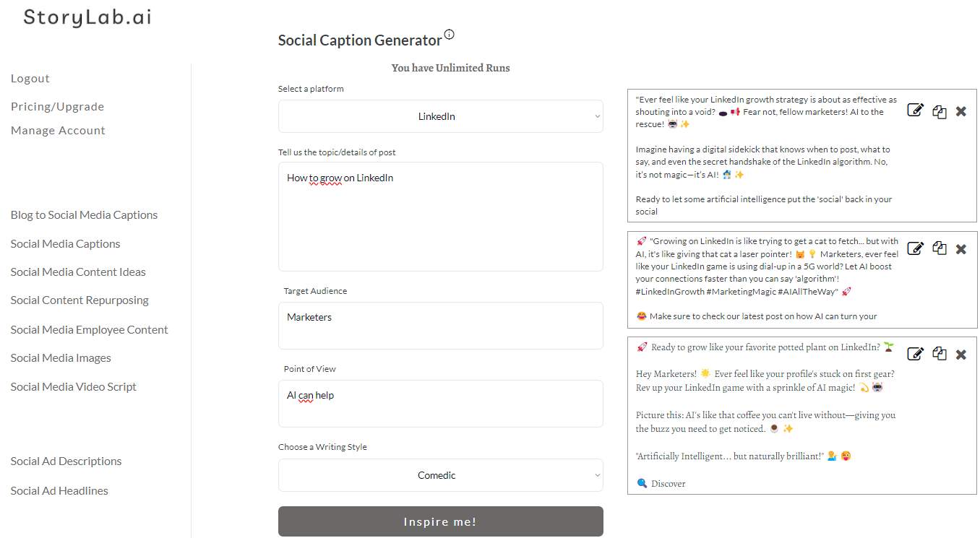Copy the second caption about the cat
This screenshot has height=538, width=980.
pyautogui.click(x=939, y=249)
